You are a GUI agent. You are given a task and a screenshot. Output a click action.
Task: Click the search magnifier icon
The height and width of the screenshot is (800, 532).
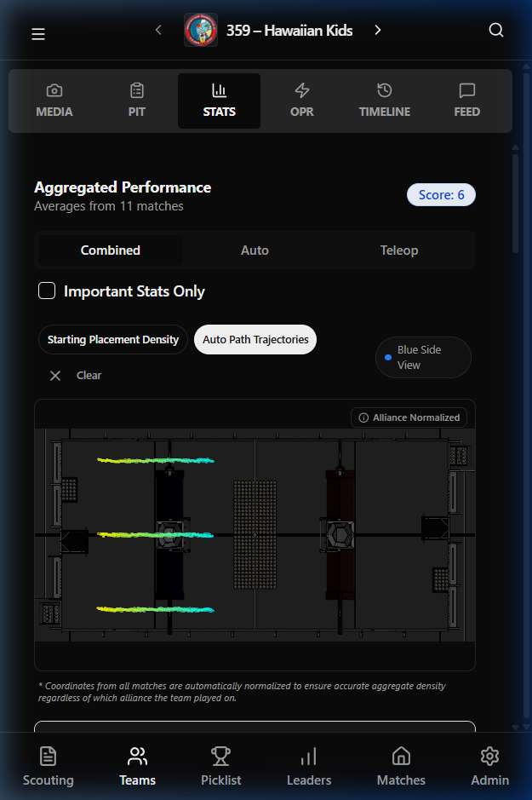pos(496,31)
